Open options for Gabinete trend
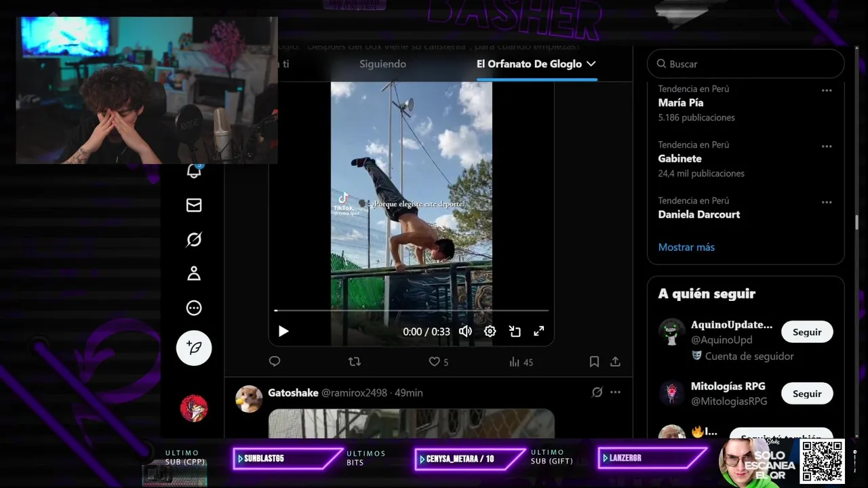This screenshot has width=868, height=488. 827,146
